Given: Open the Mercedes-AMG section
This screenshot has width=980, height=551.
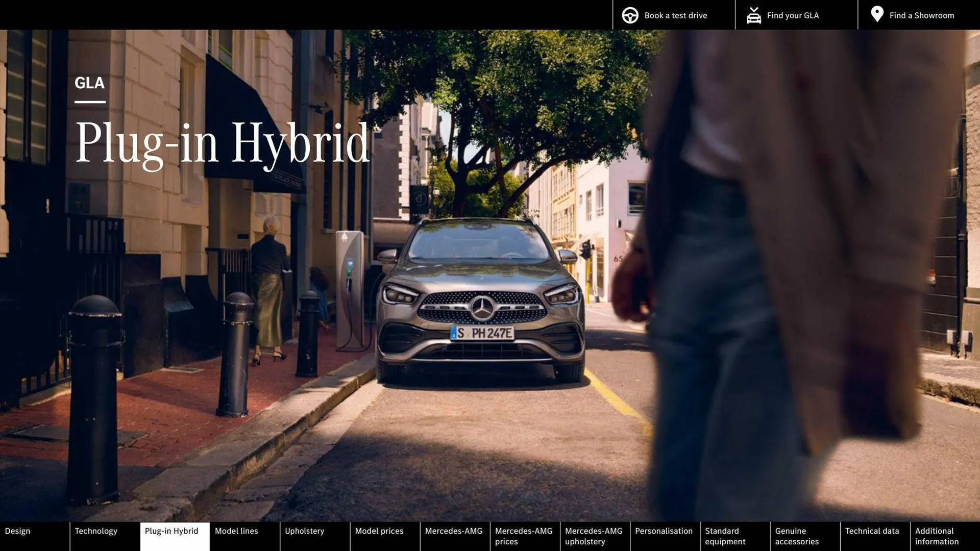Looking at the screenshot, I should 454,536.
